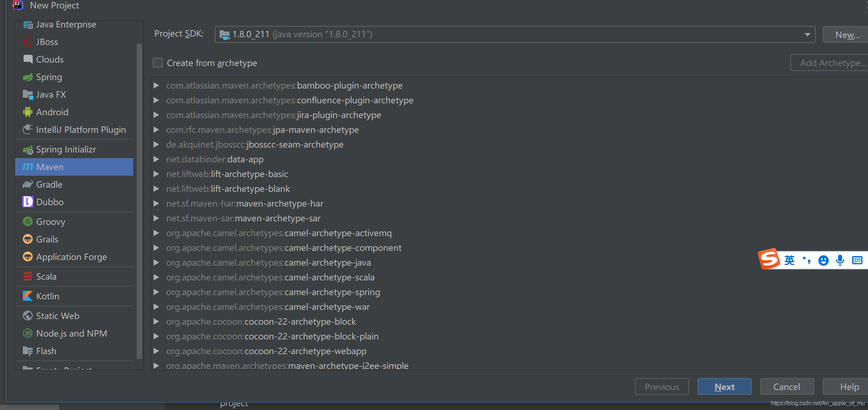Click the JBoss red icon
The image size is (868, 410).
point(28,42)
